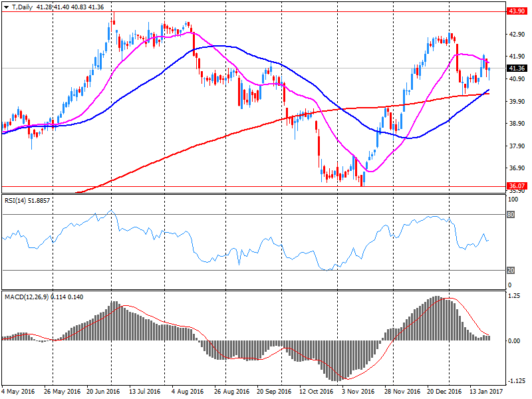This screenshot has height=399, width=532.
Task: Click the date label 28 Nov 2016
Action: click(402, 392)
